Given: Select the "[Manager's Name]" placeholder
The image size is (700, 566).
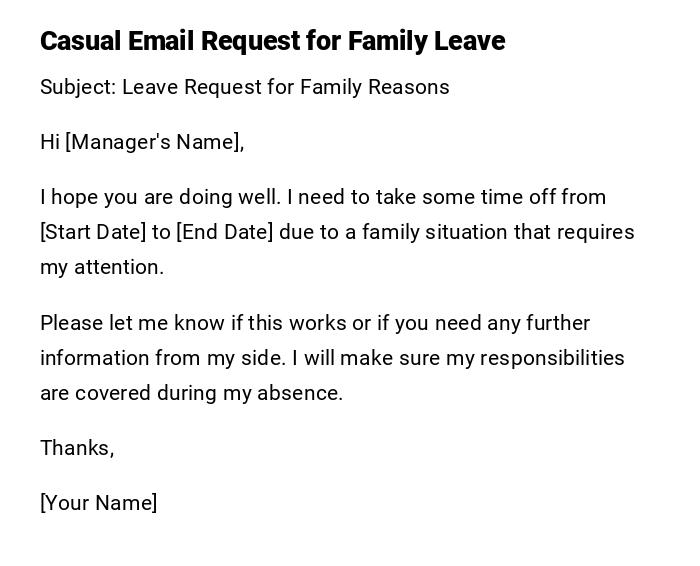Looking at the screenshot, I should click(x=155, y=142).
